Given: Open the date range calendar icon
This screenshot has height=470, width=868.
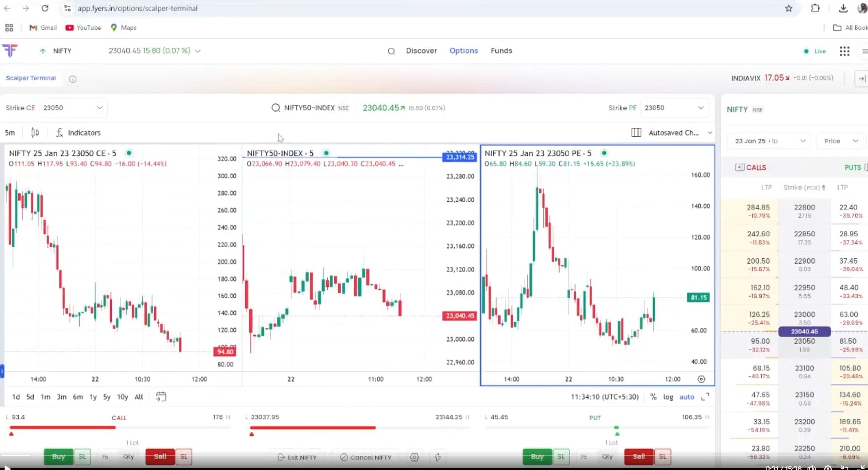Looking at the screenshot, I should (161, 397).
